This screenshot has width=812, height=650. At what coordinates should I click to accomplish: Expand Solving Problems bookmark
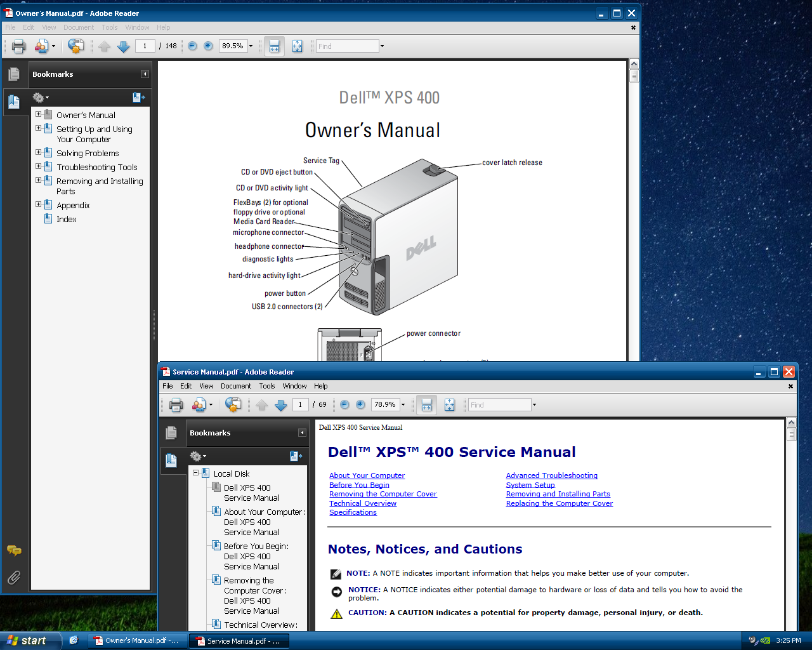[x=38, y=152]
